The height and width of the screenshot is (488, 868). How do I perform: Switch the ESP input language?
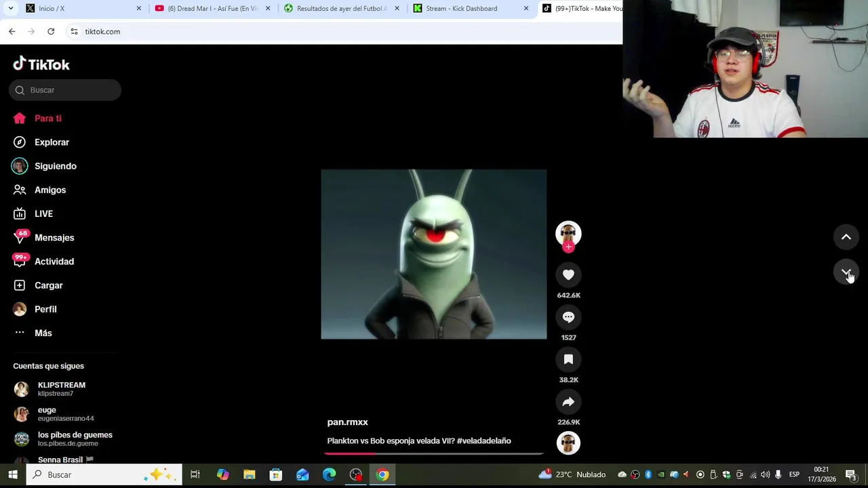794,474
